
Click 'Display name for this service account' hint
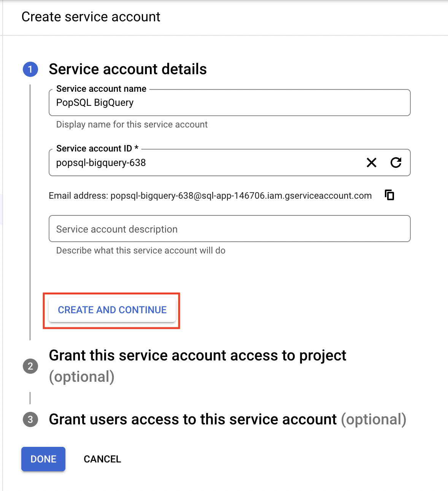(132, 124)
